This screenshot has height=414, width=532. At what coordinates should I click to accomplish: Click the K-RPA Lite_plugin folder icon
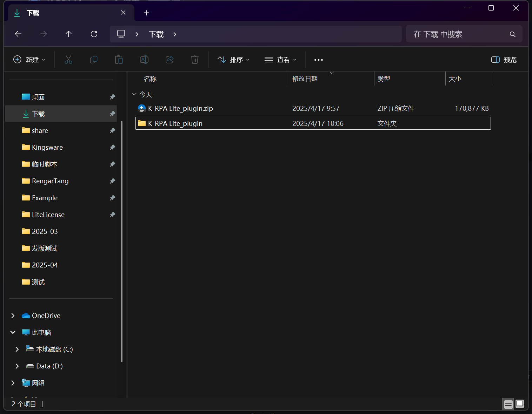tap(142, 123)
